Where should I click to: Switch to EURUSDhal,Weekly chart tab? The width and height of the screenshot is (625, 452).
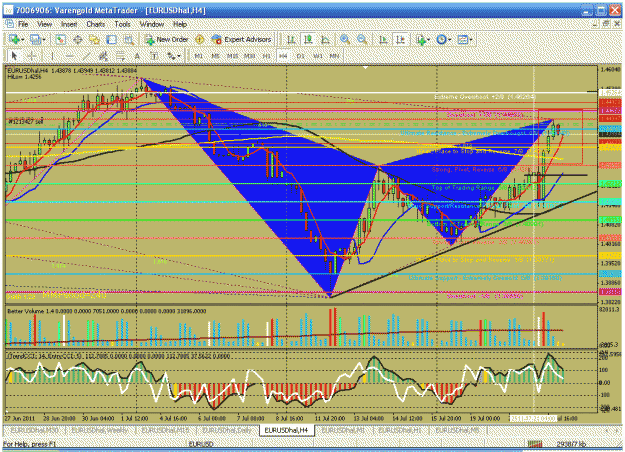click(100, 430)
